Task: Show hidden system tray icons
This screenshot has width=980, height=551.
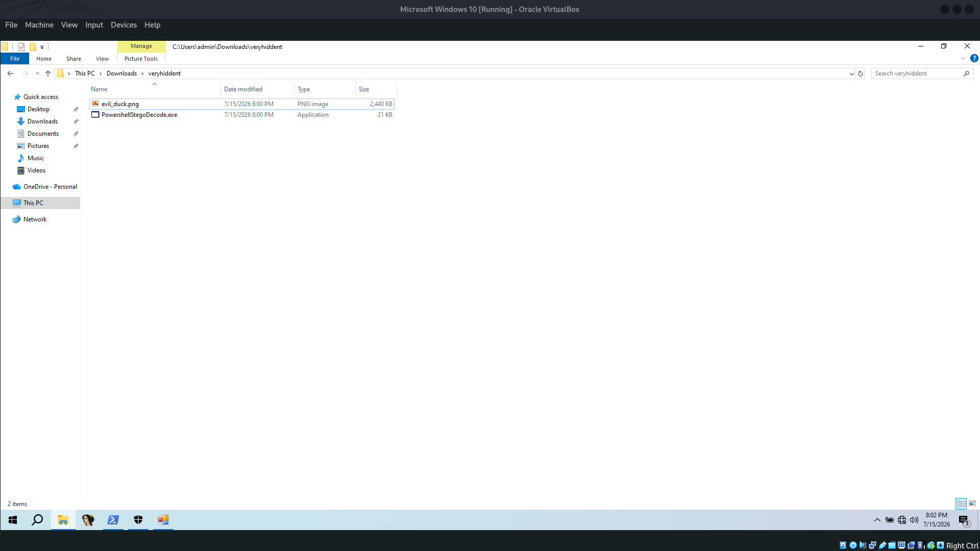Action: (x=877, y=520)
